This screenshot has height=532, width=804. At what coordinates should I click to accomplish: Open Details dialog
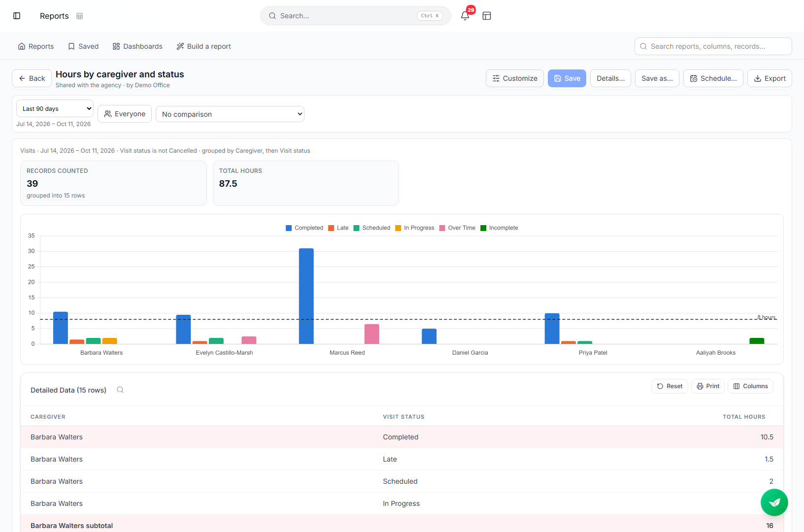click(x=610, y=78)
